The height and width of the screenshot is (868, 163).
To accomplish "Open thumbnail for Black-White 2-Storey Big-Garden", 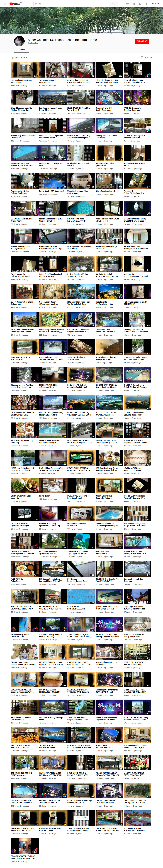I will [x=109, y=236].
